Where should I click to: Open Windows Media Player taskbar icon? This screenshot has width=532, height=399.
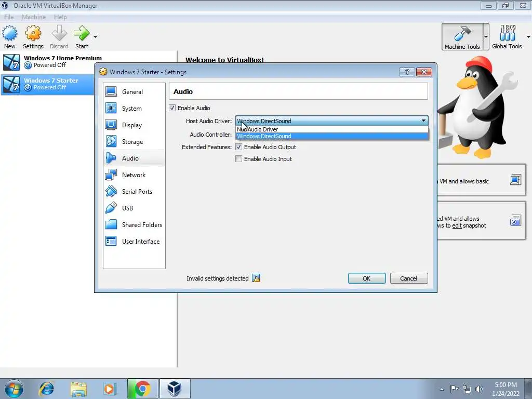[109, 389]
